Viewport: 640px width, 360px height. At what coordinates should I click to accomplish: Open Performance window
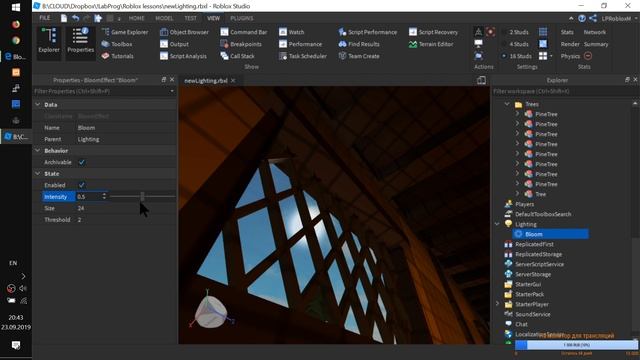click(300, 44)
